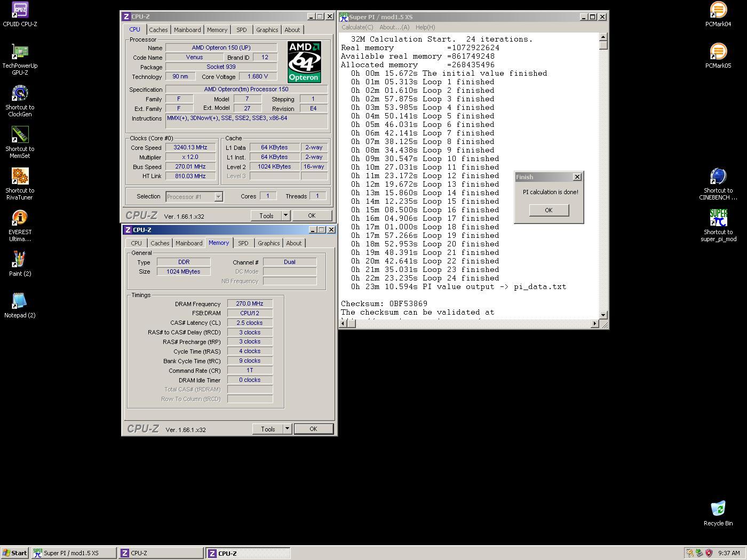Click Super PI horizontal scrollbar right arrow
The width and height of the screenshot is (747, 560).
tap(595, 324)
